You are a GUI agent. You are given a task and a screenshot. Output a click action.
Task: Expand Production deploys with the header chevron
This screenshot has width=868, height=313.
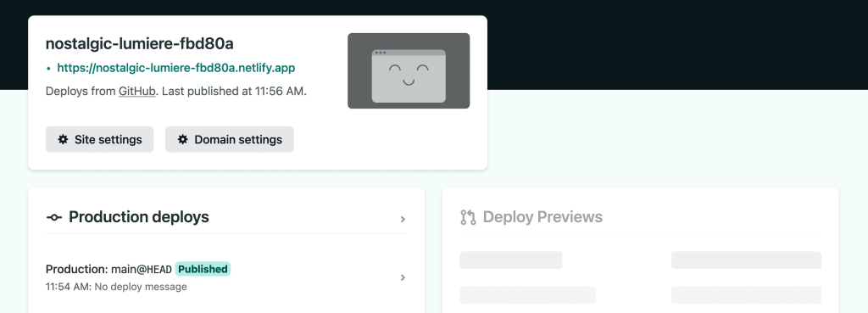pos(403,220)
